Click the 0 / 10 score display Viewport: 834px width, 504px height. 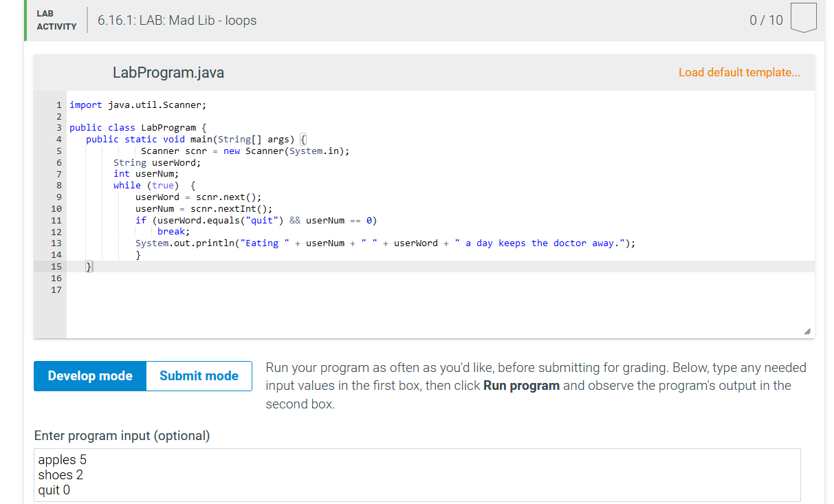pos(766,20)
